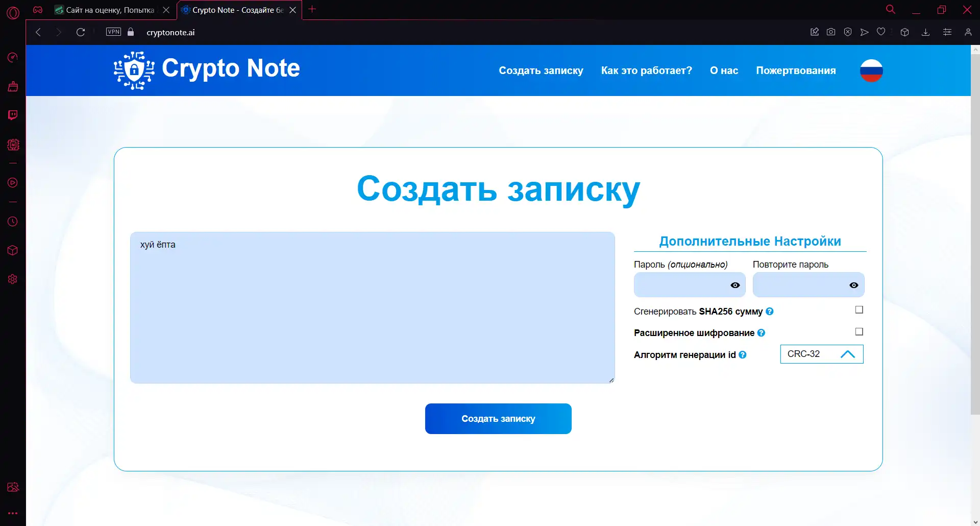
Task: Search tabs with the magnifier icon
Action: [891, 10]
